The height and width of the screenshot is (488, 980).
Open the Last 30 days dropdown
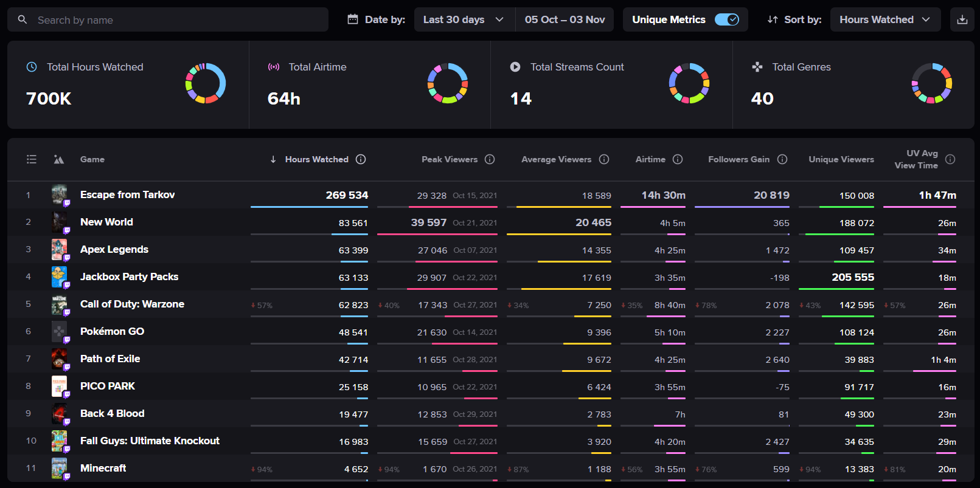(464, 19)
